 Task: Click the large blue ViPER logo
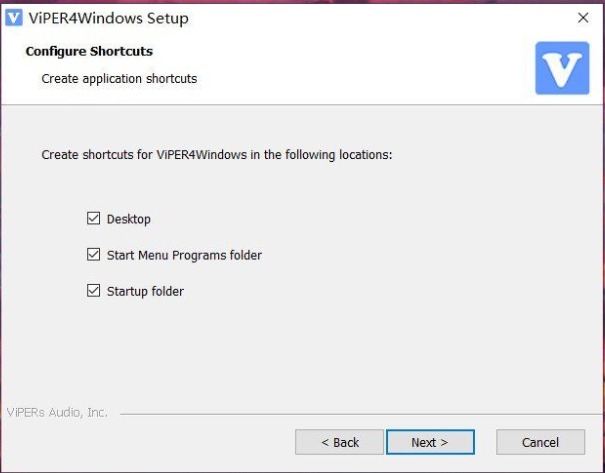point(562,68)
